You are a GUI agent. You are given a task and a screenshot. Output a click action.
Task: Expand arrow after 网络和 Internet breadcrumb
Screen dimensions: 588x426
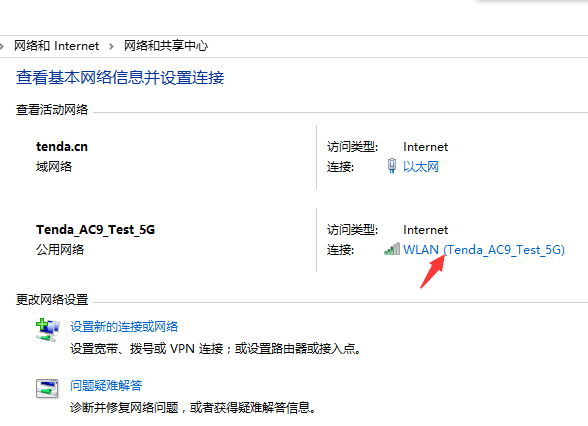(111, 46)
